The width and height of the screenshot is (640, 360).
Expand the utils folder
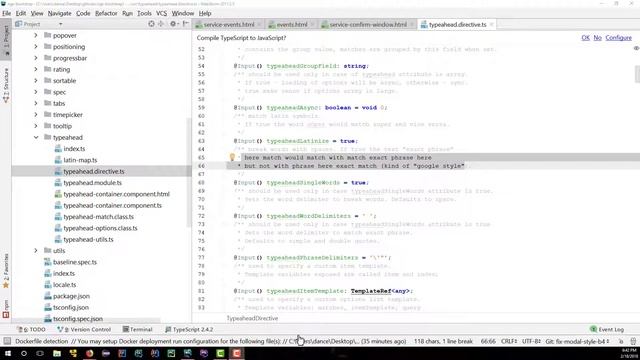[36, 251]
